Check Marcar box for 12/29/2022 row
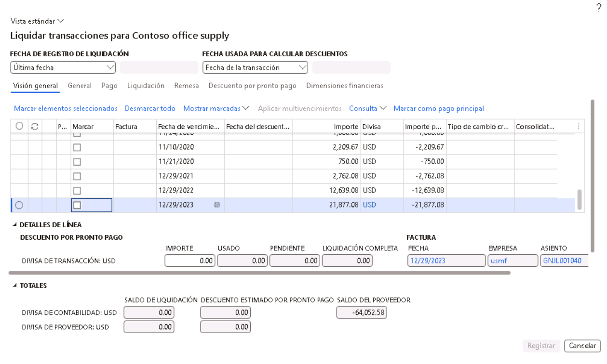Image resolution: width=607 pixels, height=364 pixels. pyautogui.click(x=76, y=191)
